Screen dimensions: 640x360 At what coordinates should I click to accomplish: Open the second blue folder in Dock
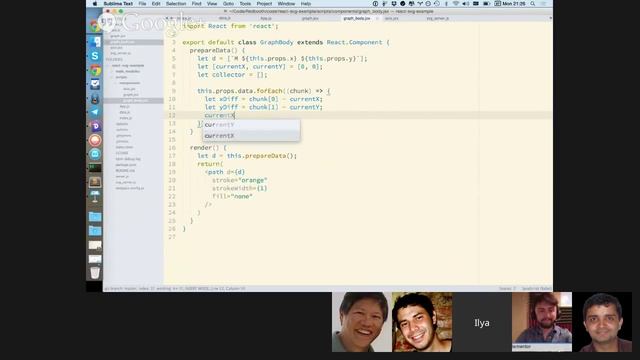[x=95, y=231]
